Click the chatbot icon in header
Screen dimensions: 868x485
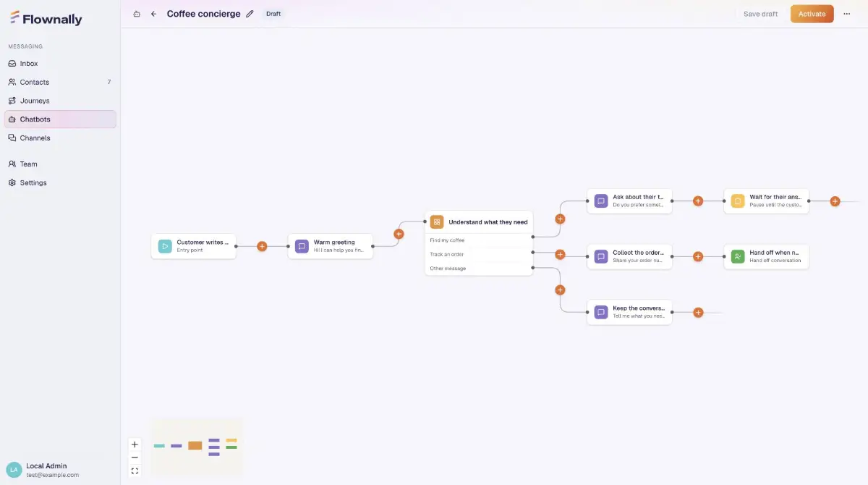(137, 14)
